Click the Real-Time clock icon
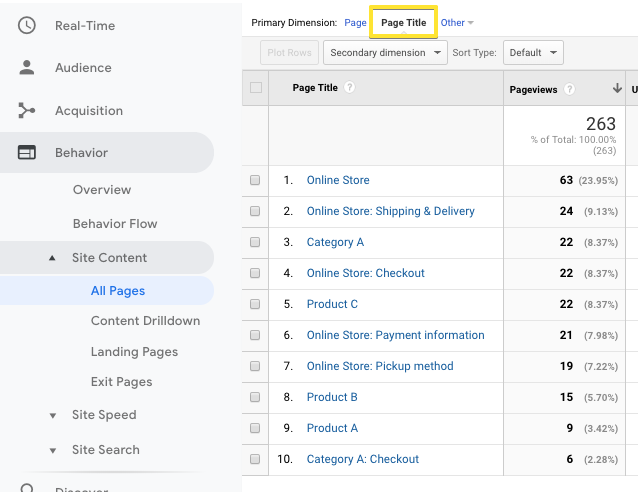This screenshot has width=638, height=492. tap(27, 25)
